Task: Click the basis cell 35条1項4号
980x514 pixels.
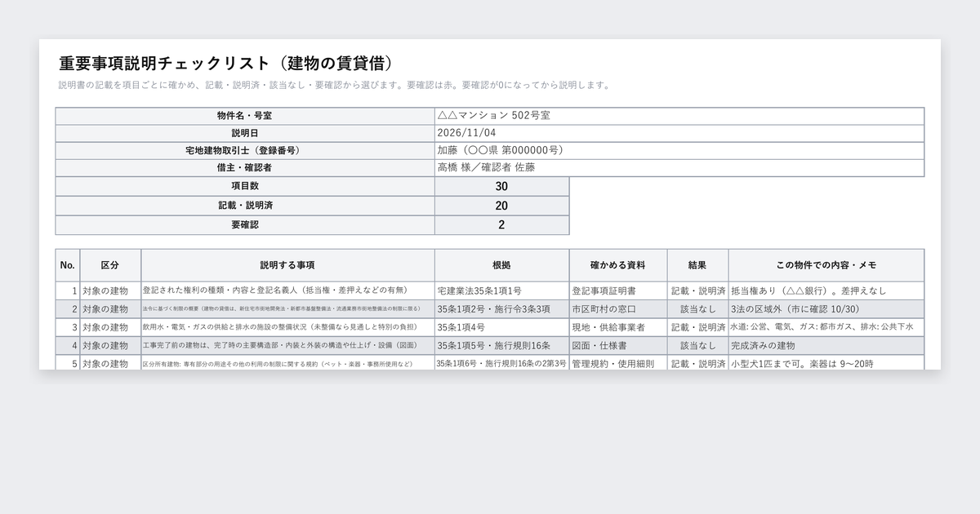Action: tap(501, 327)
